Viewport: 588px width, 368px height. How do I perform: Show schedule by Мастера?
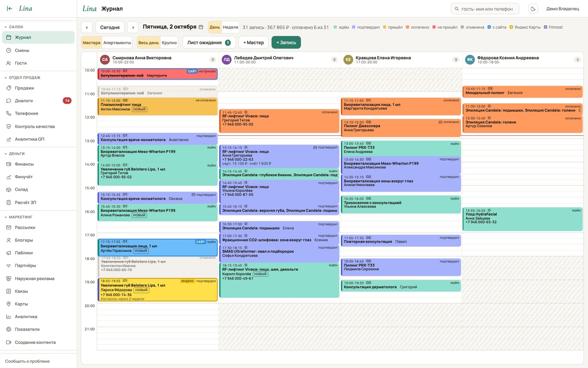coord(91,43)
